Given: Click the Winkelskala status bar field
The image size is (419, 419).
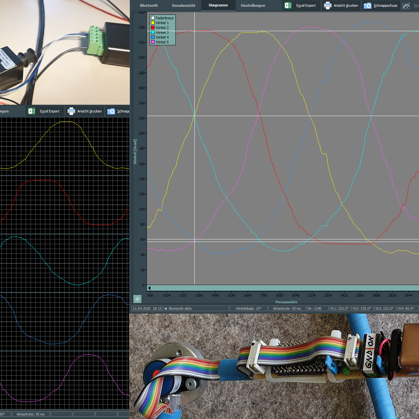Looking at the screenshot, I should coord(248,309).
